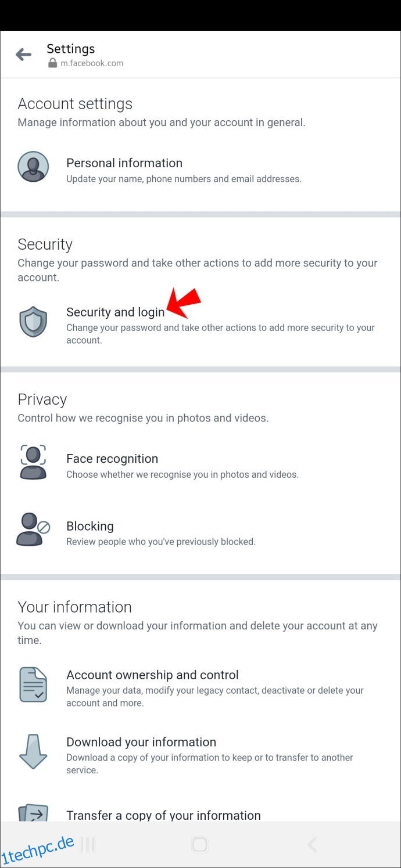Tap the padlock icon beside m.facebook.com
The image size is (401, 868).
click(53, 63)
